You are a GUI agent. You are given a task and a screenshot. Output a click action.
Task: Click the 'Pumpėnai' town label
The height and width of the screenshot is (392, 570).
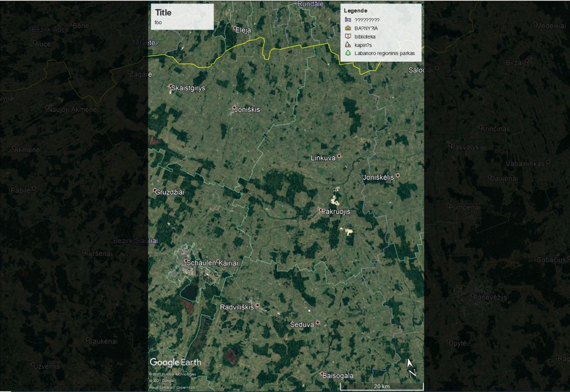[465, 207]
